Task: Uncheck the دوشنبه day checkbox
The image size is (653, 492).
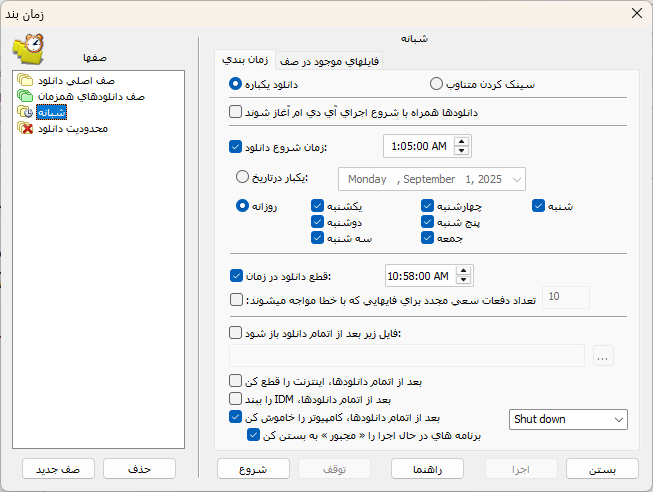Action: (x=317, y=222)
